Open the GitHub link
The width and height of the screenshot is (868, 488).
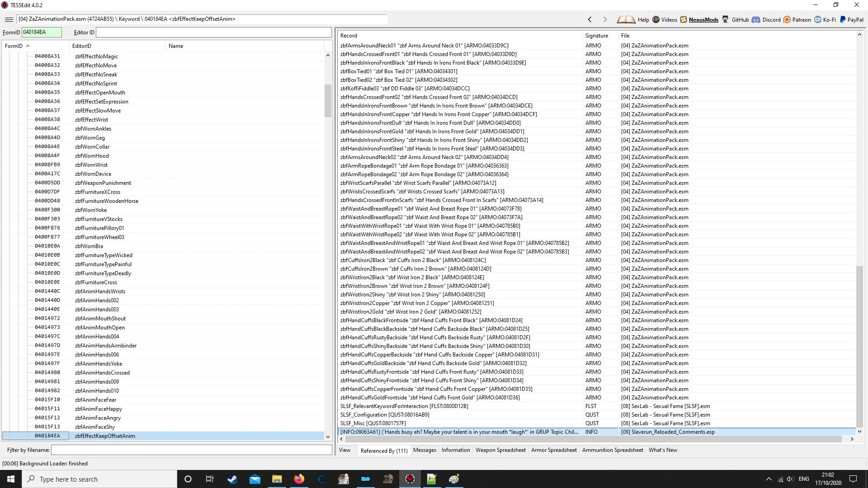(x=736, y=20)
